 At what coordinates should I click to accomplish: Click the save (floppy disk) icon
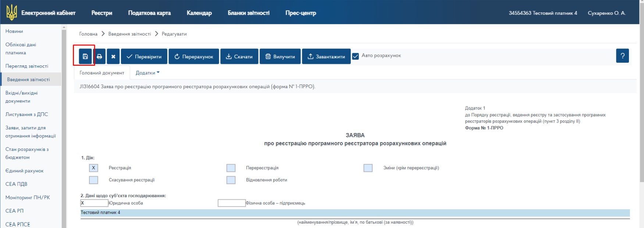coord(85,57)
